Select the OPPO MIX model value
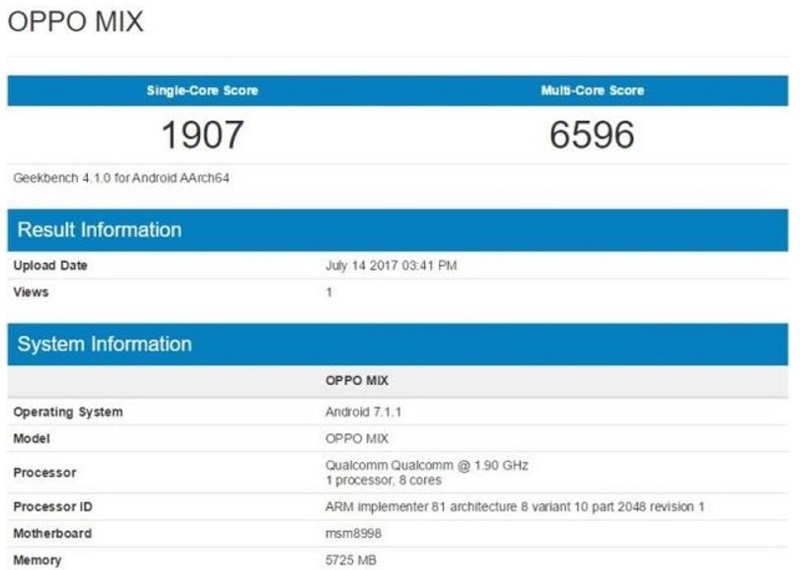 [x=357, y=438]
